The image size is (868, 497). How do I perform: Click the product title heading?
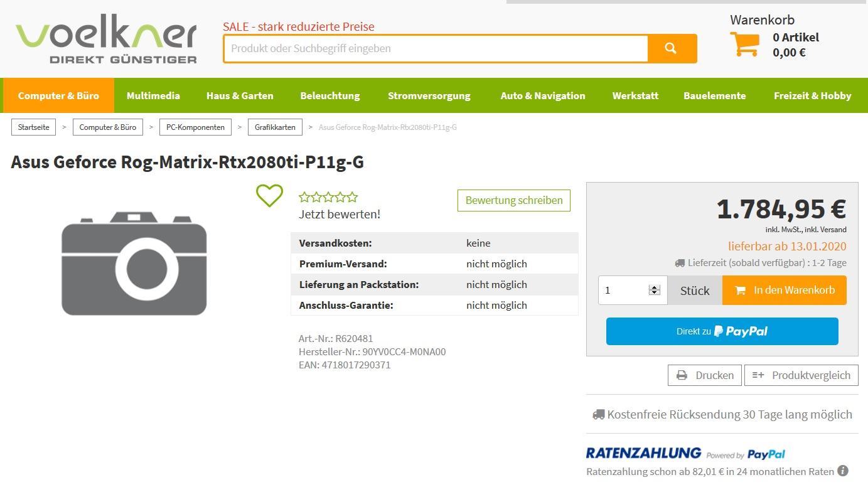[x=187, y=163]
